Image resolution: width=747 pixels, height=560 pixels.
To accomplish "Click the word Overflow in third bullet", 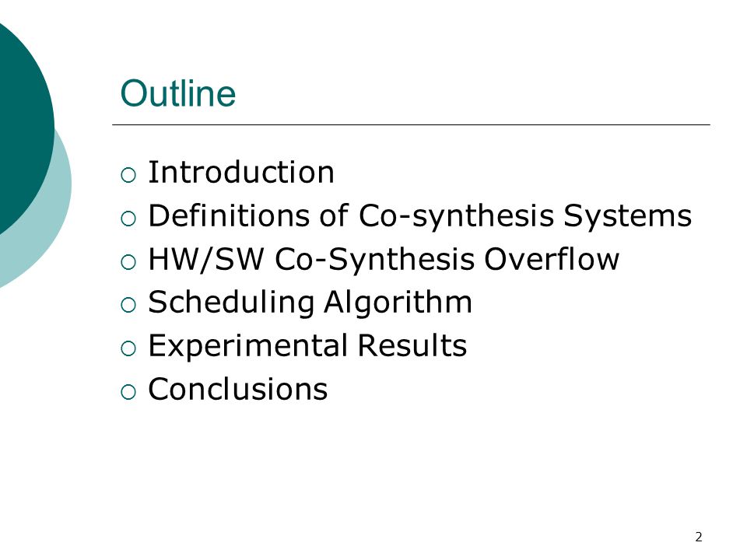I will tap(552, 260).
